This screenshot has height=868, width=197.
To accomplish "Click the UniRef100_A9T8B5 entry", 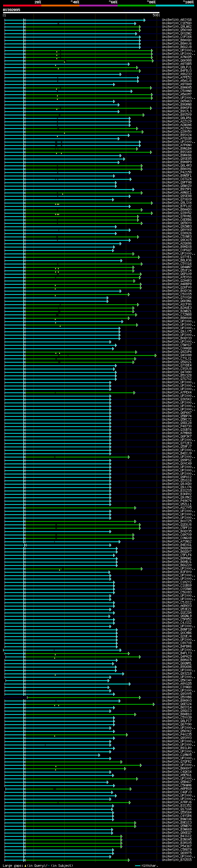I will [177, 64].
